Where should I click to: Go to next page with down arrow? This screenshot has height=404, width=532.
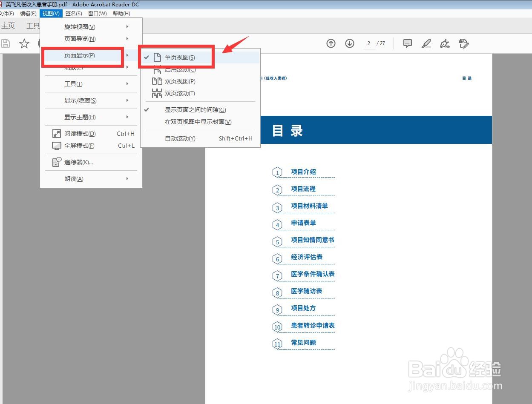(350, 43)
